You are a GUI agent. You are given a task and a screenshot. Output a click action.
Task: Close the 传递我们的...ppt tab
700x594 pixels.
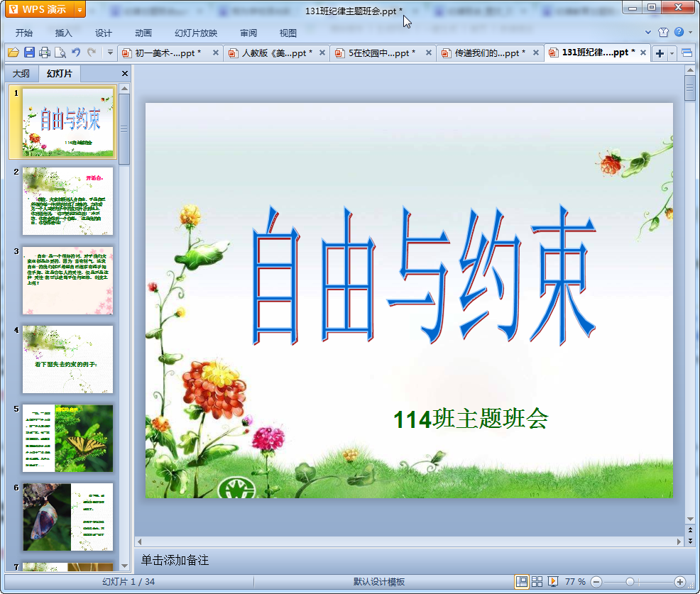point(536,53)
